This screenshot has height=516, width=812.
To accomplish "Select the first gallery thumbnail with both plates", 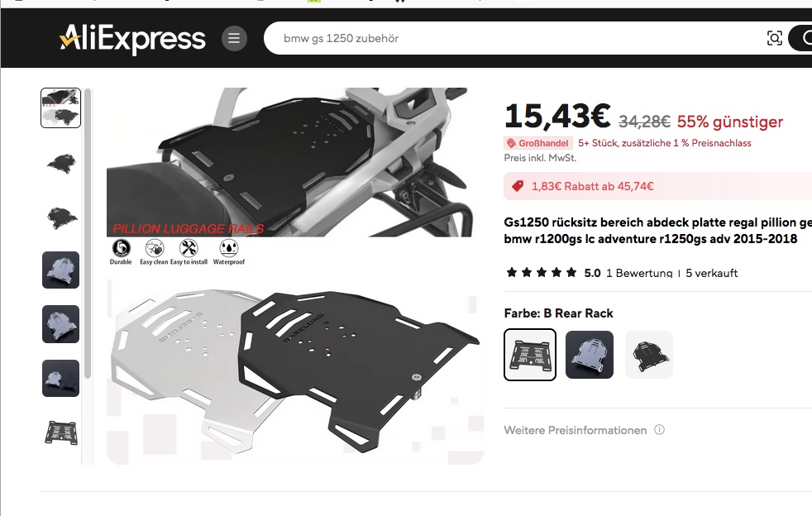I will coord(60,107).
